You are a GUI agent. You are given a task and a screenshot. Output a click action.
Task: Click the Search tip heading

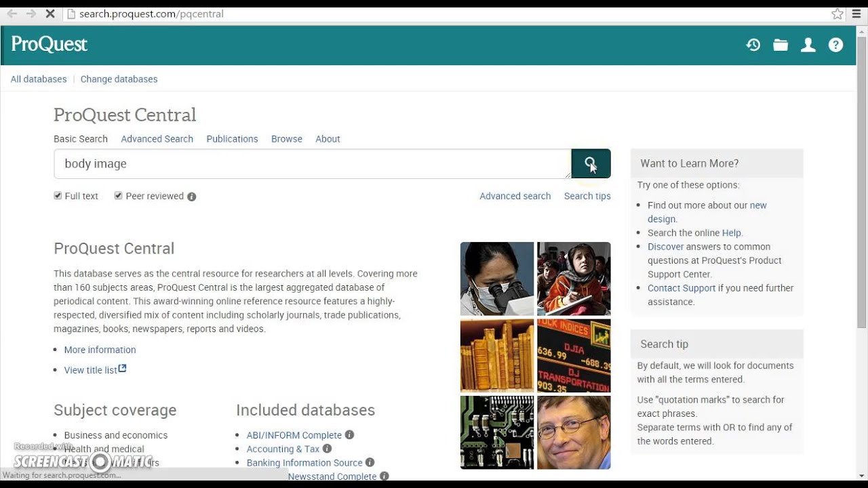pos(664,344)
